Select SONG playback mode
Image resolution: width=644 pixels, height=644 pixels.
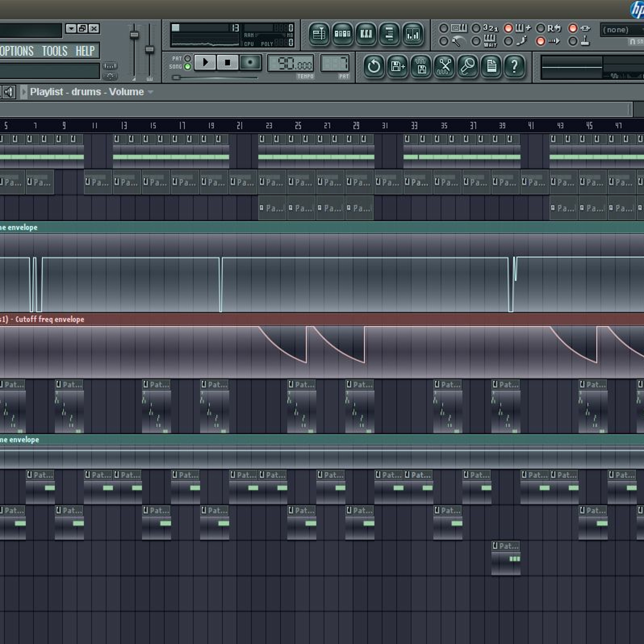(x=188, y=67)
